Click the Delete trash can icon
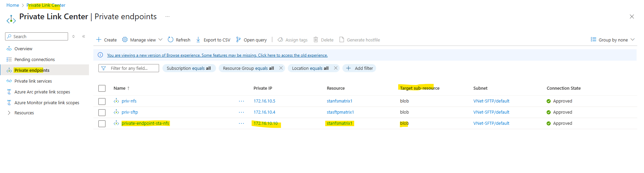Image resolution: width=644 pixels, height=173 pixels. tap(316, 39)
